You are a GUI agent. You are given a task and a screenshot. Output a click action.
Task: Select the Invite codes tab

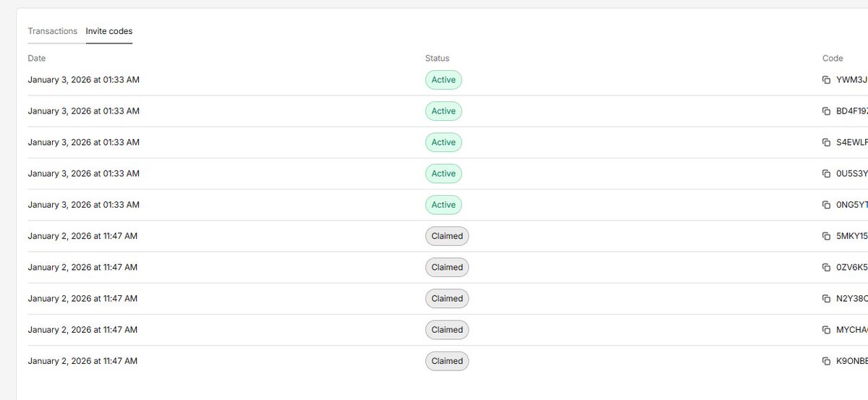[109, 31]
